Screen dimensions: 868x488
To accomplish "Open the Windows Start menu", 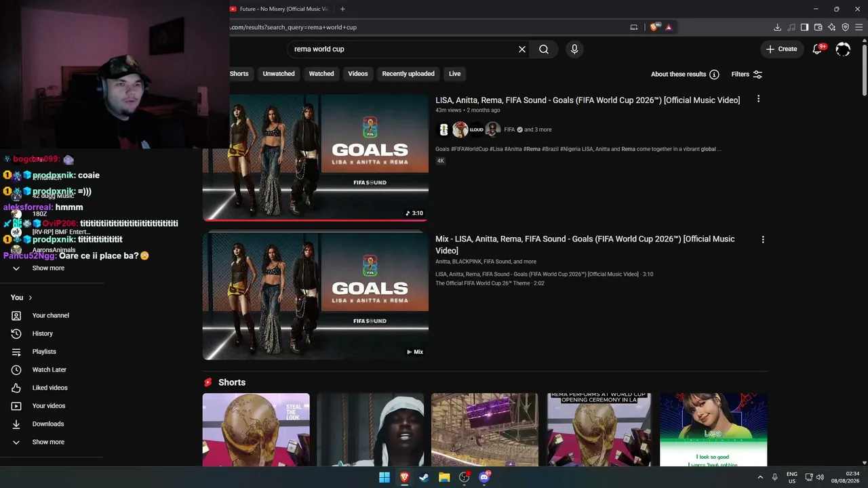I will [x=384, y=477].
